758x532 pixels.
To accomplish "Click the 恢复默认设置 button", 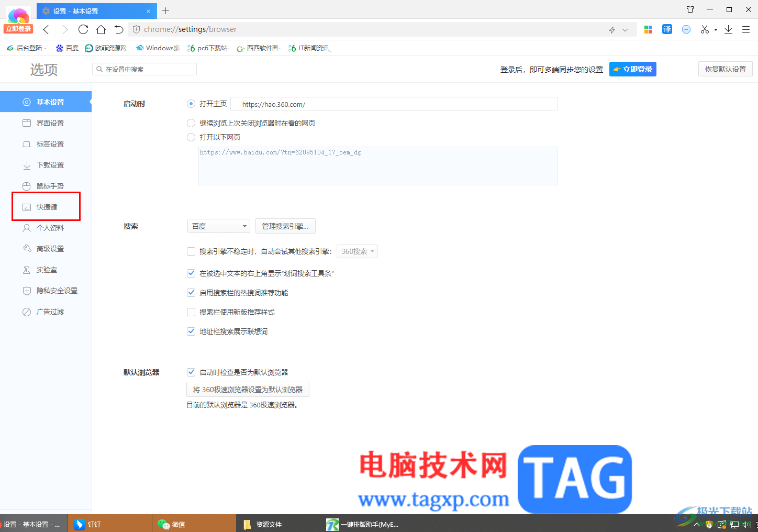I will coord(726,69).
